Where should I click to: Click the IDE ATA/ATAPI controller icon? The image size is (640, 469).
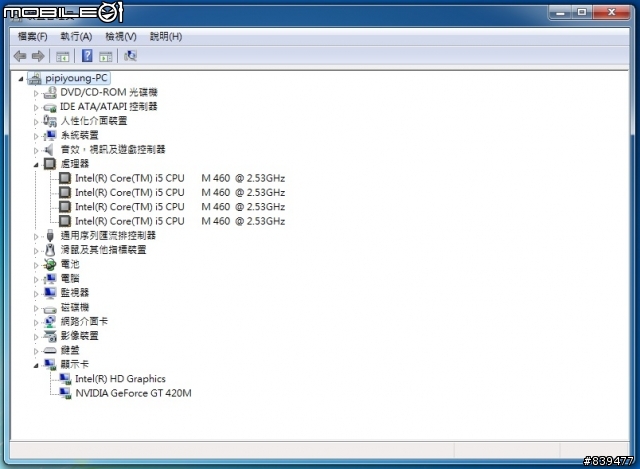[x=50, y=107]
